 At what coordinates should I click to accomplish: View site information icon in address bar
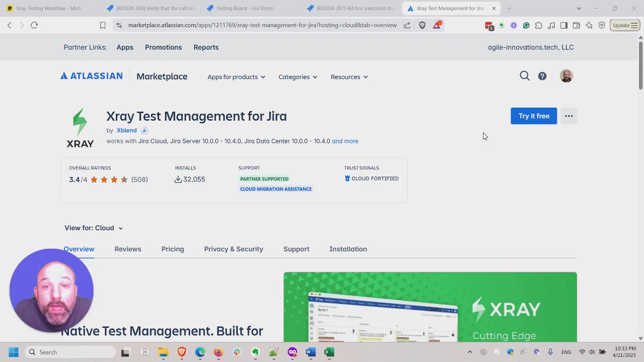point(118,25)
